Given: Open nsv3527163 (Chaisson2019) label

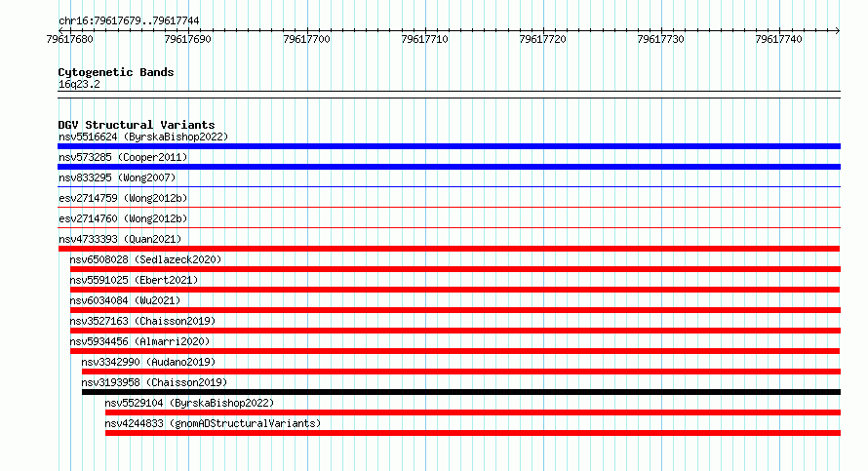Looking at the screenshot, I should tap(142, 321).
